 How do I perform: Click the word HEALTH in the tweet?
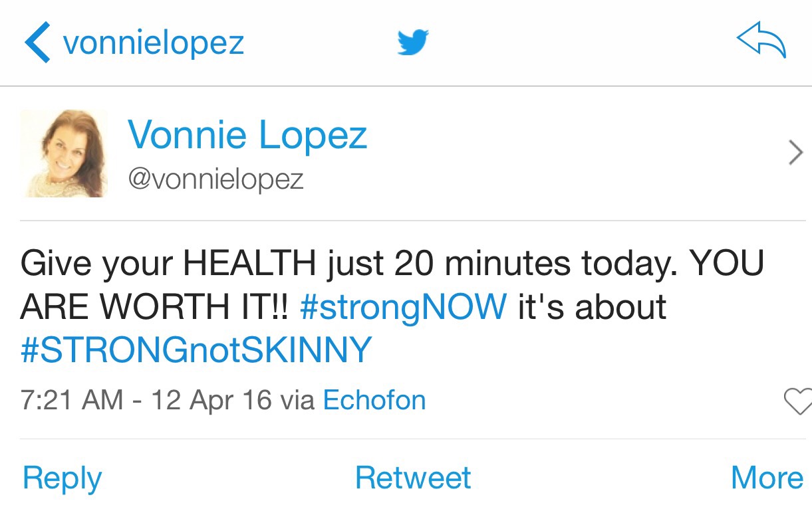249,264
